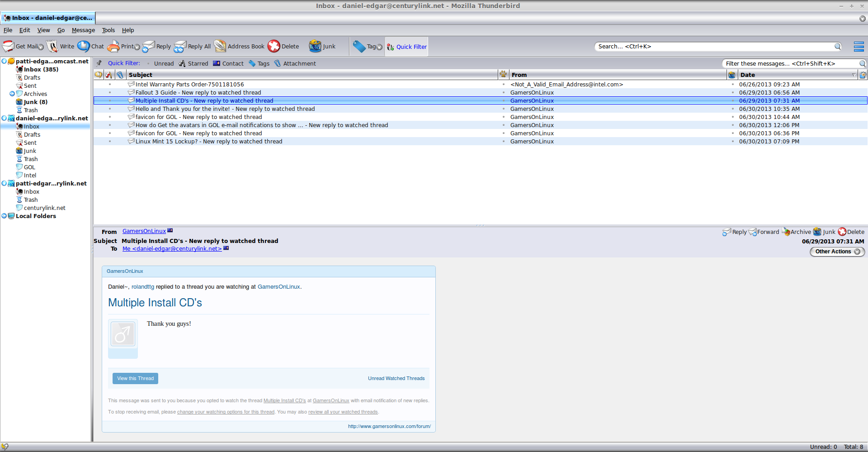Click the Reply toolbar button
This screenshot has height=452, width=868.
tap(156, 46)
